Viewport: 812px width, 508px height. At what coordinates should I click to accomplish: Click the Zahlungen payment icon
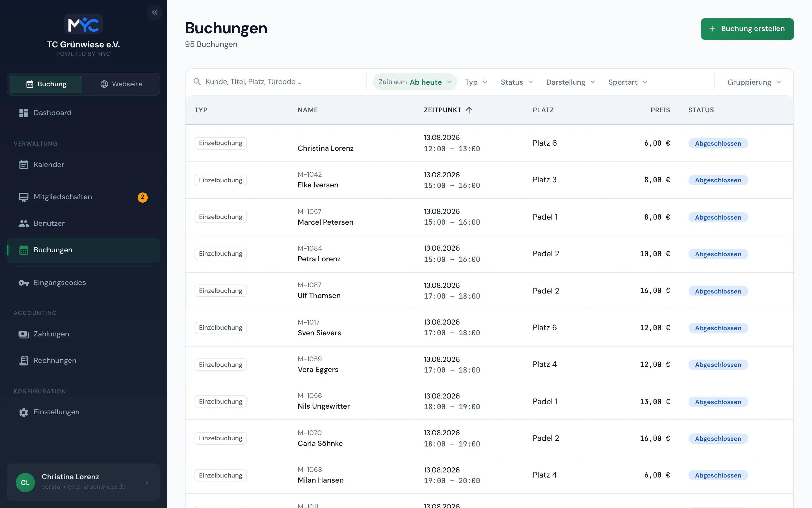tap(23, 334)
